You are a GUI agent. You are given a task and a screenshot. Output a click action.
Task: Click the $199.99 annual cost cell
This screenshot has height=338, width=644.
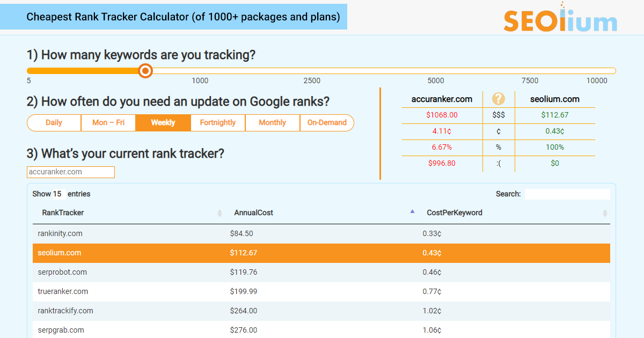click(x=244, y=292)
